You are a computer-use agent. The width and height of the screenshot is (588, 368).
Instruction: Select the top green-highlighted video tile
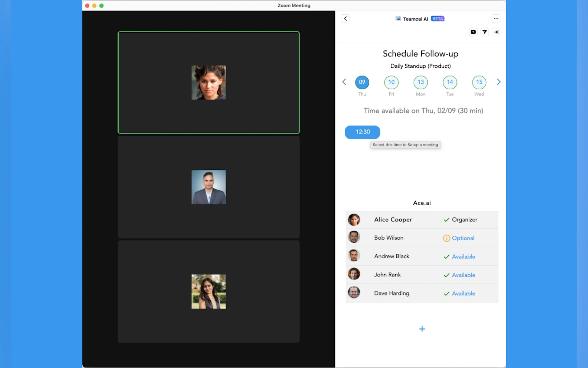click(209, 82)
